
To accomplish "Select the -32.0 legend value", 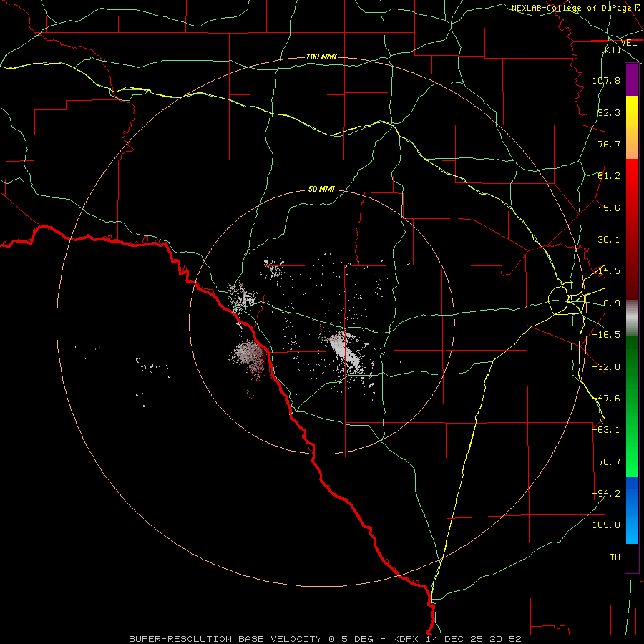I will click(606, 367).
